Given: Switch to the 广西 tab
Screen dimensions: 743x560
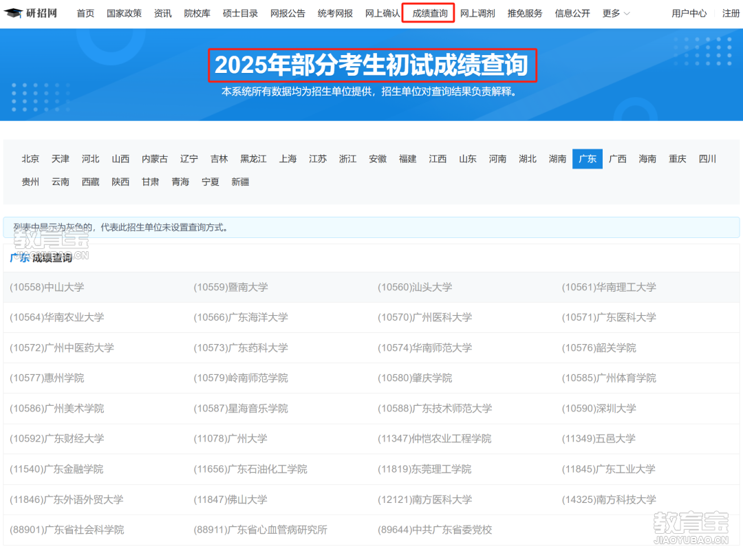Looking at the screenshot, I should 617,159.
